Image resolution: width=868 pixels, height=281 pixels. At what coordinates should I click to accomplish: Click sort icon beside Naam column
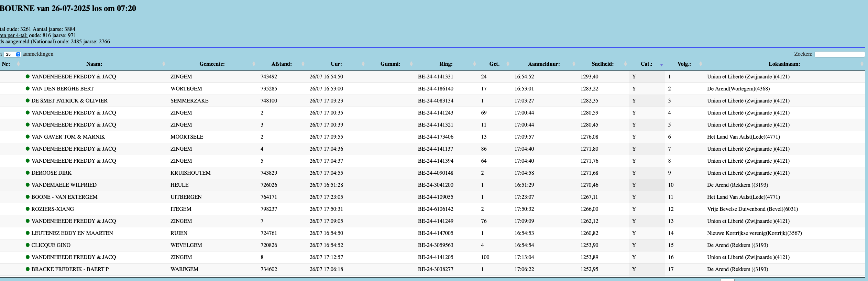coord(164,64)
